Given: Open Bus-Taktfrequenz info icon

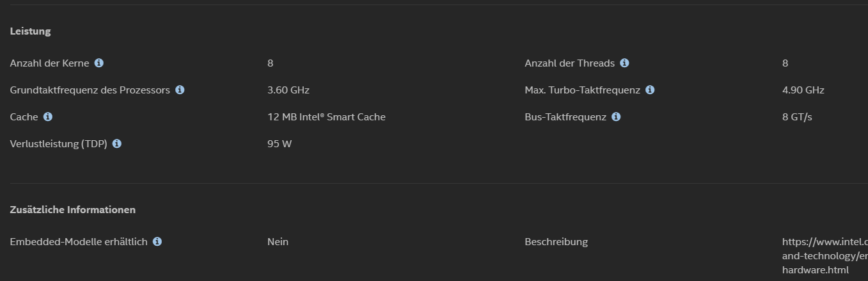Looking at the screenshot, I should tap(616, 116).
